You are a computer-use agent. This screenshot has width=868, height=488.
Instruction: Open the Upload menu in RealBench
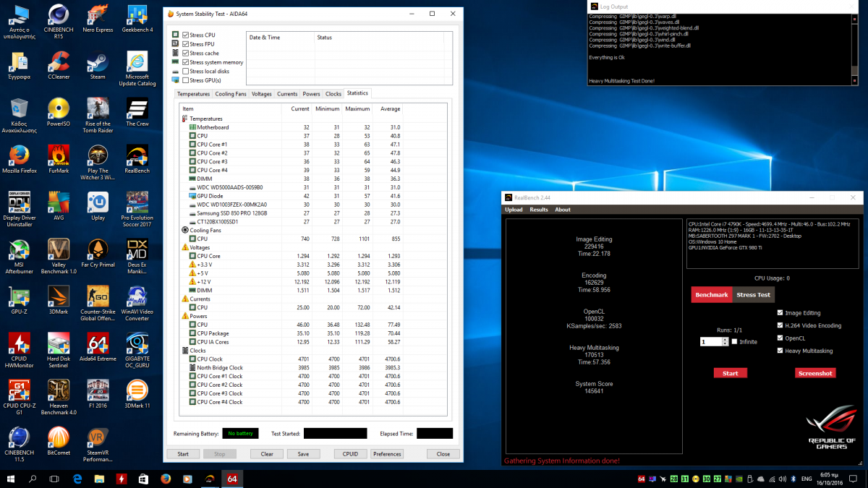tap(514, 210)
